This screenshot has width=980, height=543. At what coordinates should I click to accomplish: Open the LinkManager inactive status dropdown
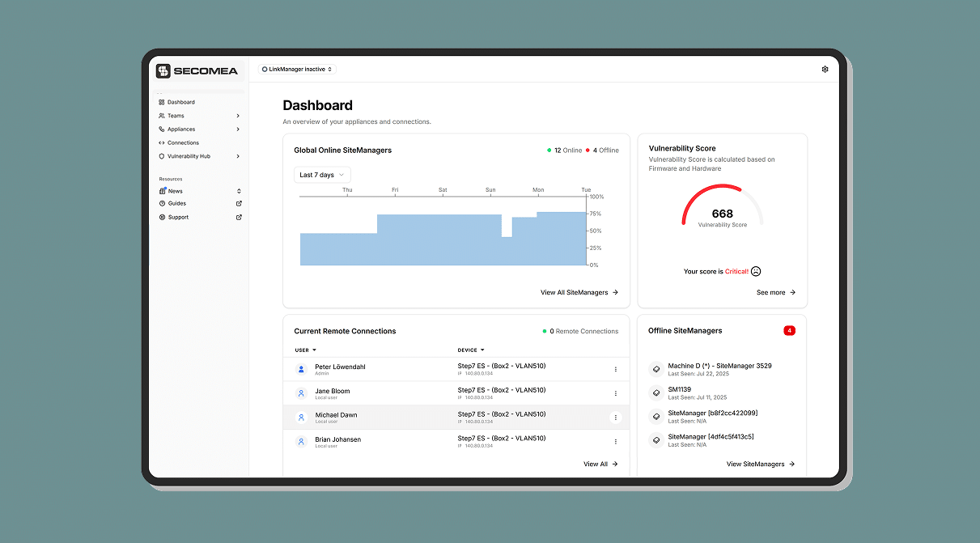pos(297,70)
